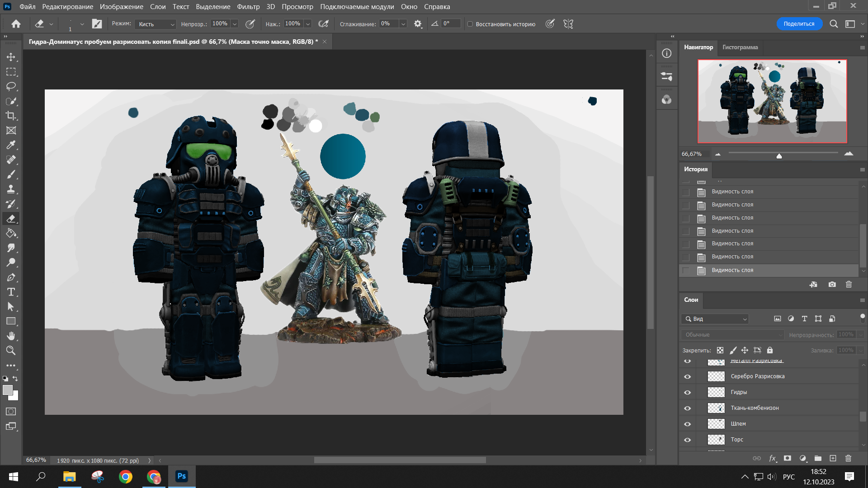Select the Crop tool
Image resolution: width=868 pixels, height=488 pixels.
11,116
